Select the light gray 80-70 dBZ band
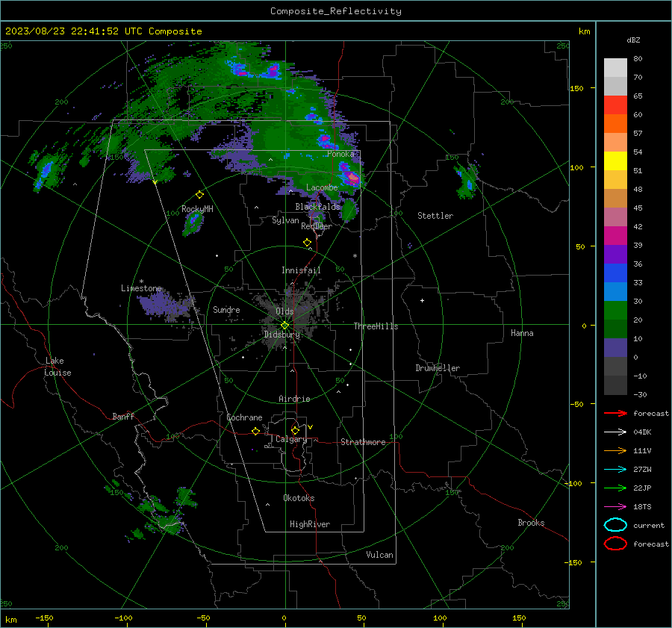The image size is (672, 628). pos(615,68)
